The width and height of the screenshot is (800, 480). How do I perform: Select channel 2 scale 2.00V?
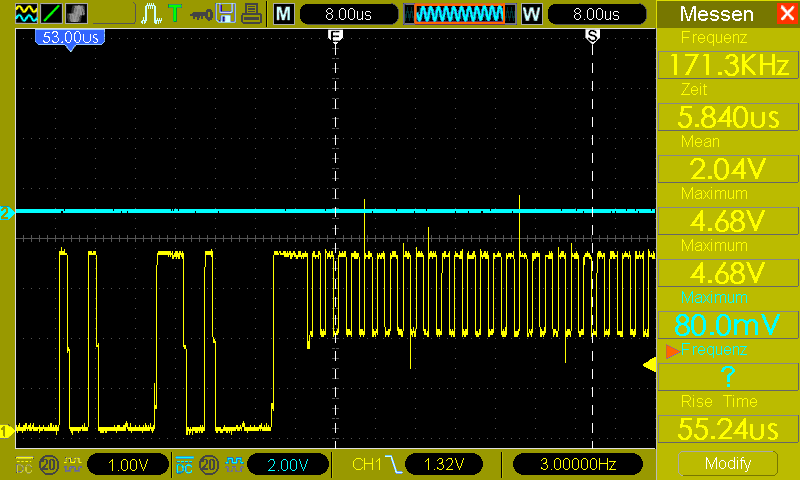[288, 465]
